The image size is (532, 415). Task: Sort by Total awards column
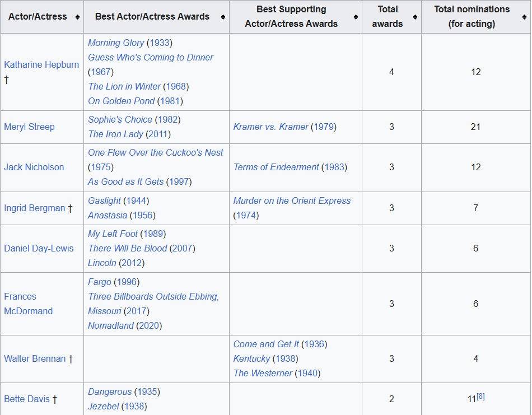coord(415,17)
